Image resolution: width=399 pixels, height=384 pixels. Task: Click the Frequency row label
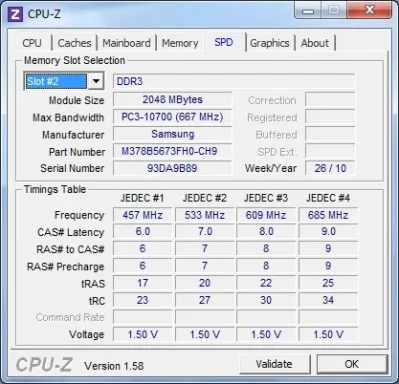pos(79,215)
